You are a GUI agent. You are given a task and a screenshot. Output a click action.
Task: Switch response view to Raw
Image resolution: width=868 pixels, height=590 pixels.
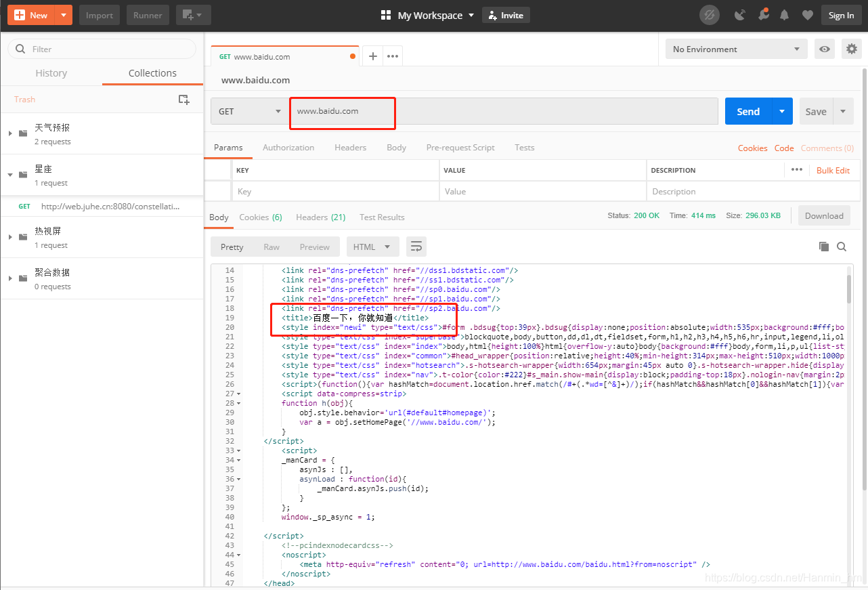[272, 247]
